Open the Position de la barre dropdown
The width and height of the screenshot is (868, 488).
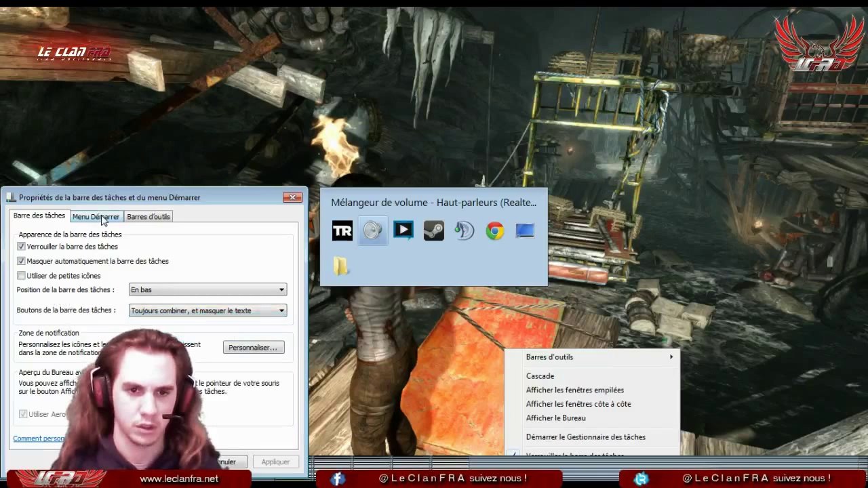[208, 289]
